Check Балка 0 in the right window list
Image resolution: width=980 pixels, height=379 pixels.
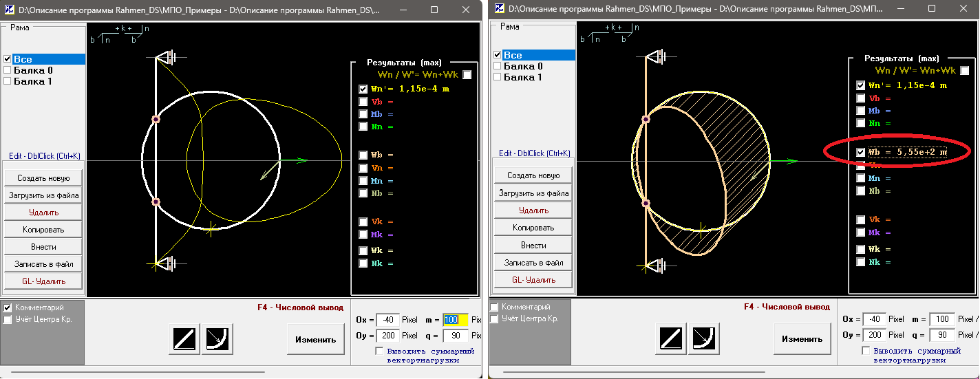(498, 66)
